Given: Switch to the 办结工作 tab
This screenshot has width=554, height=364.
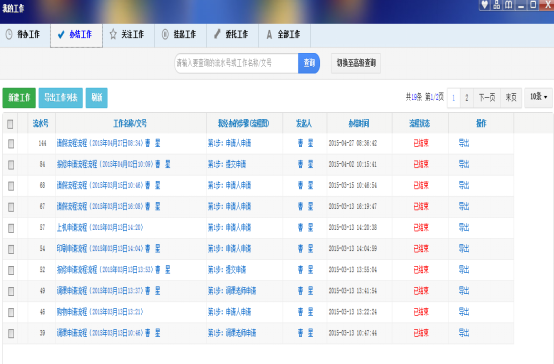Looking at the screenshot, I should 76,35.
